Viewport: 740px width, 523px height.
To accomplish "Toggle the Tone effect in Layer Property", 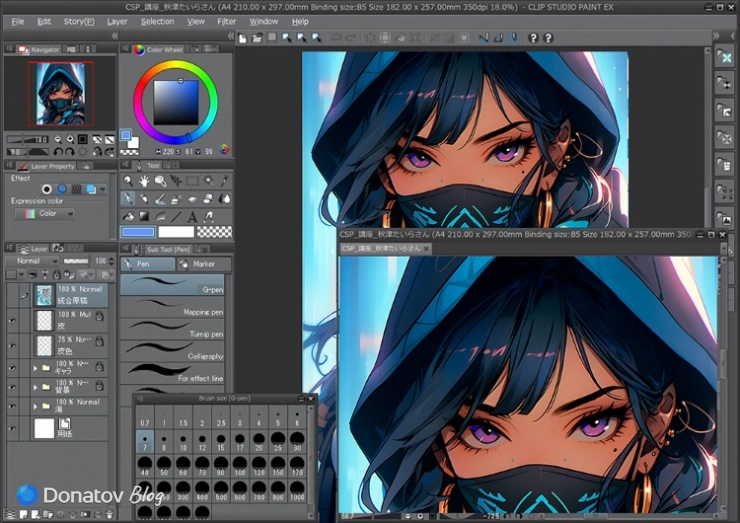I will (x=76, y=189).
